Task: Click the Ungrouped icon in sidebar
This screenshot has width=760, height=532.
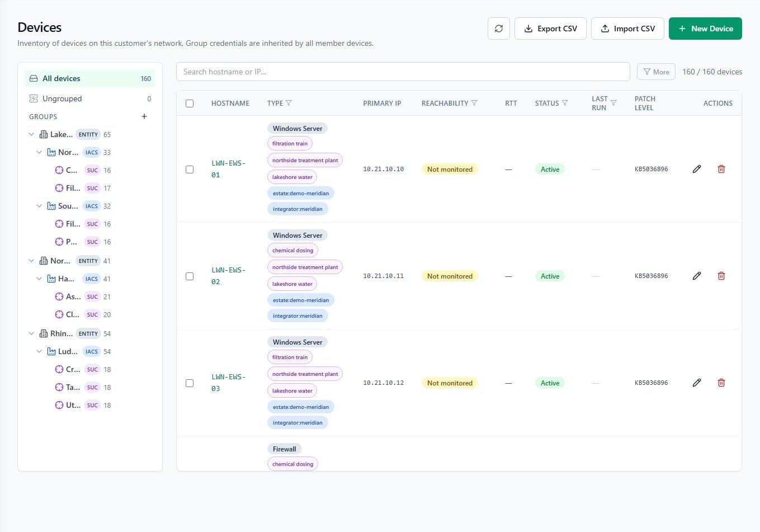Action: pos(34,98)
